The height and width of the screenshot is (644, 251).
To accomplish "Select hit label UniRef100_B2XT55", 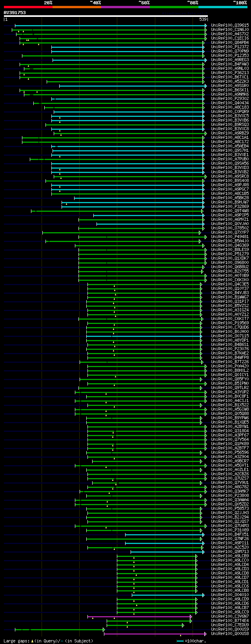I will coord(230,271).
